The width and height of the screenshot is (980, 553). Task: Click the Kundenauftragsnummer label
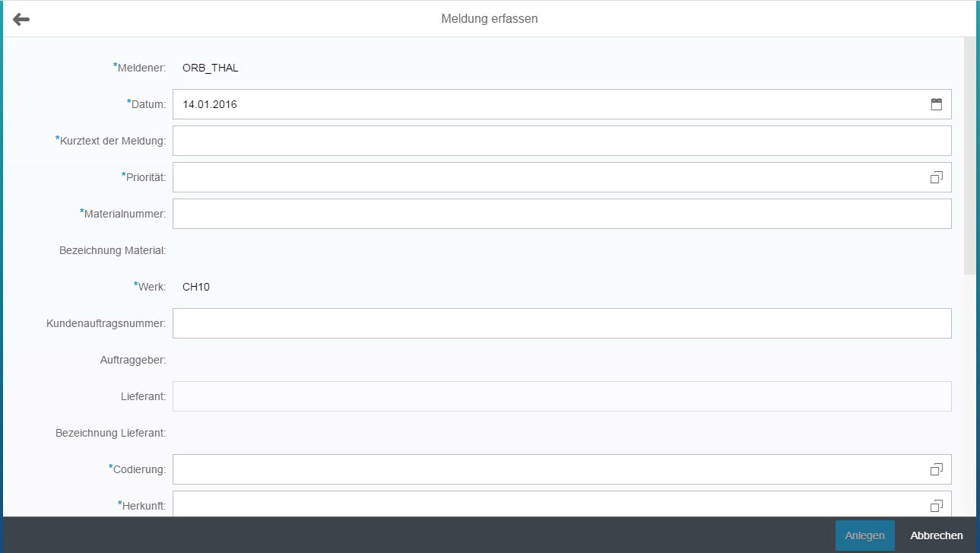click(106, 323)
